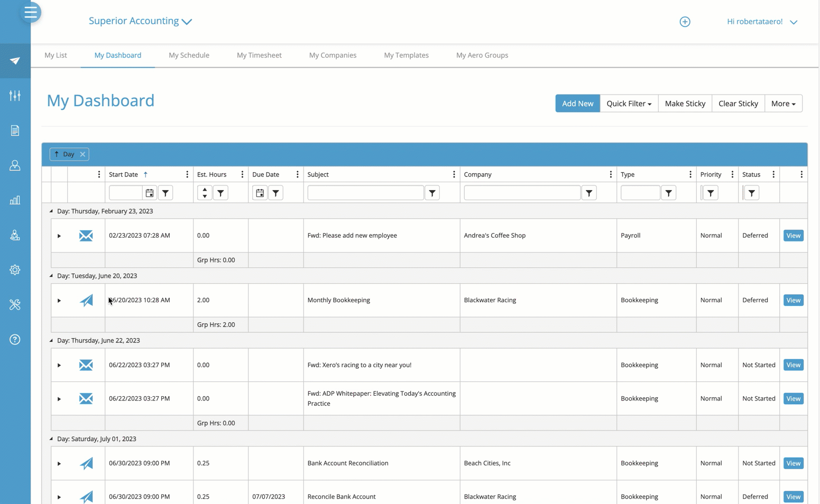
Task: Click the Make Sticky button
Action: click(685, 104)
